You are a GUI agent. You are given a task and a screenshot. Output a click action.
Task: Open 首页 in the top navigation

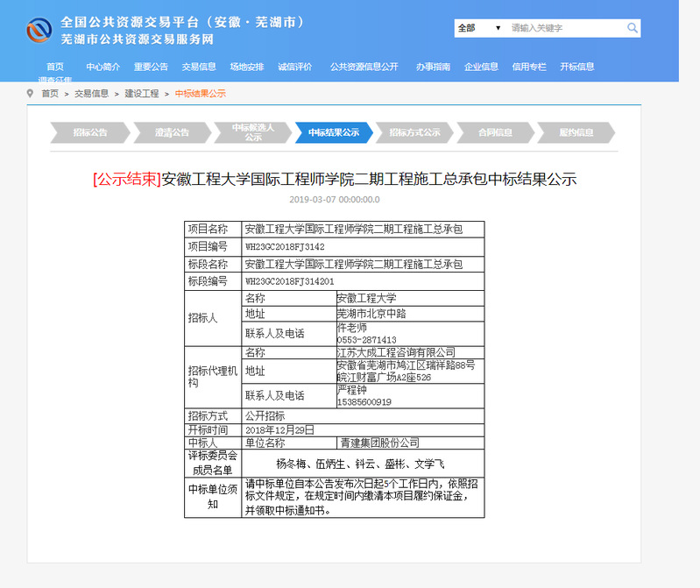[55, 67]
